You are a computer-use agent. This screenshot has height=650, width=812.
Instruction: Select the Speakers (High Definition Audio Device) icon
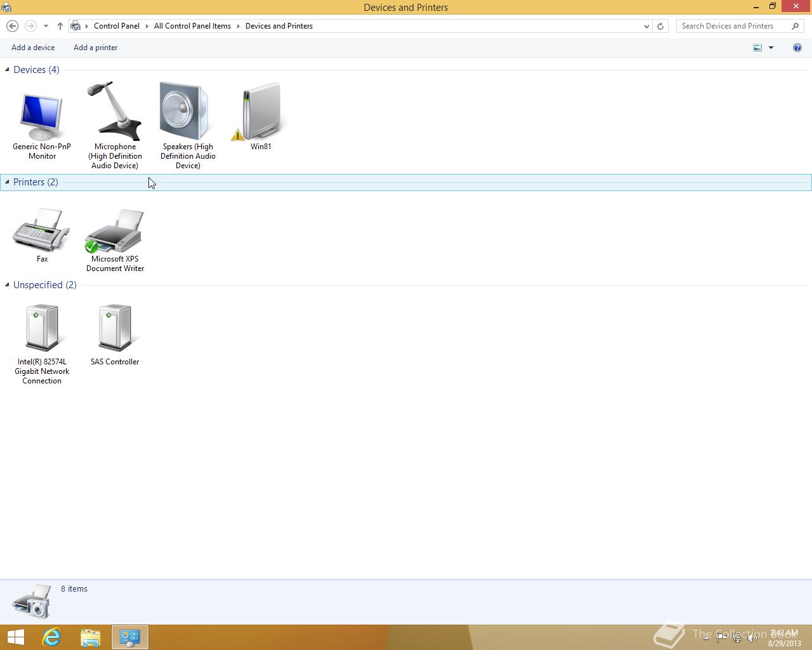(x=185, y=110)
